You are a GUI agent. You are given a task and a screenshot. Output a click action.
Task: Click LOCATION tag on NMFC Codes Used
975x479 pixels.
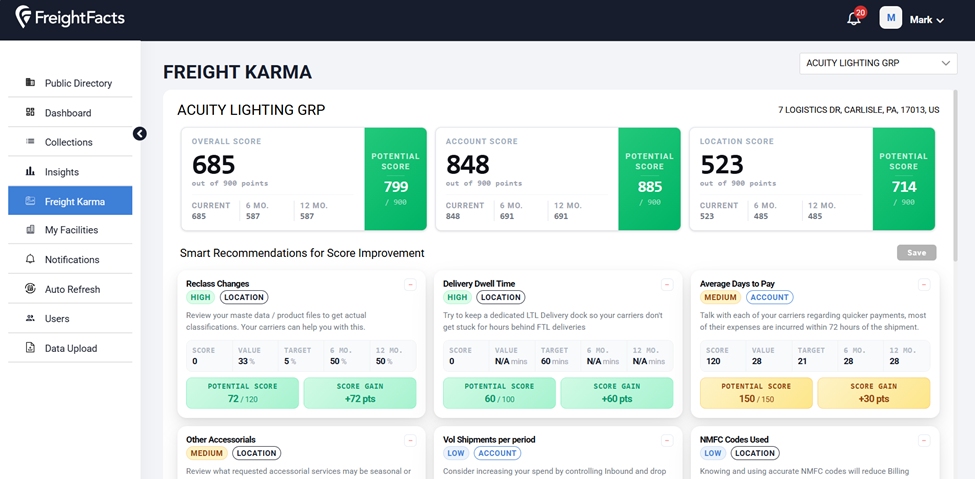click(x=756, y=453)
